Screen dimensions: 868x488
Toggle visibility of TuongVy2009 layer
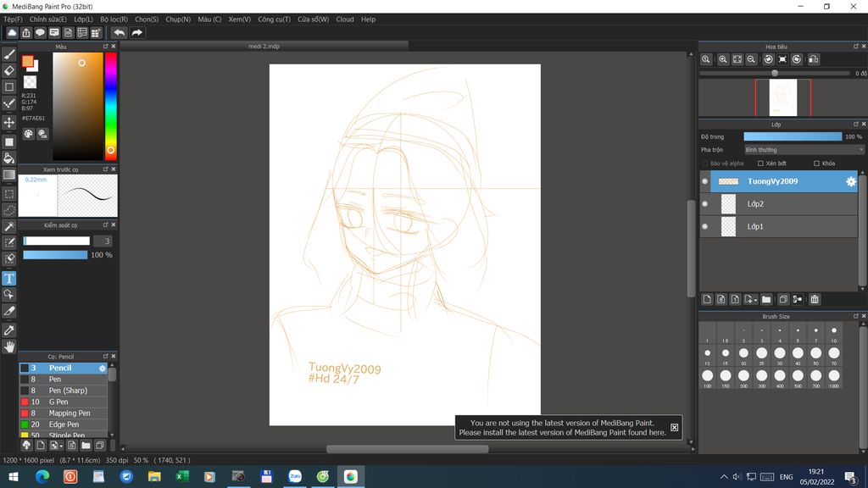coord(704,181)
